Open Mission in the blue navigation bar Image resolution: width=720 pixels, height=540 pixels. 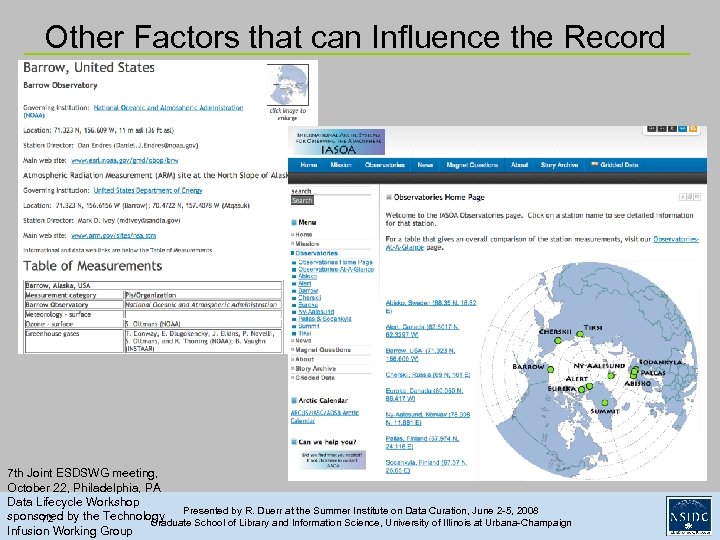(341, 165)
